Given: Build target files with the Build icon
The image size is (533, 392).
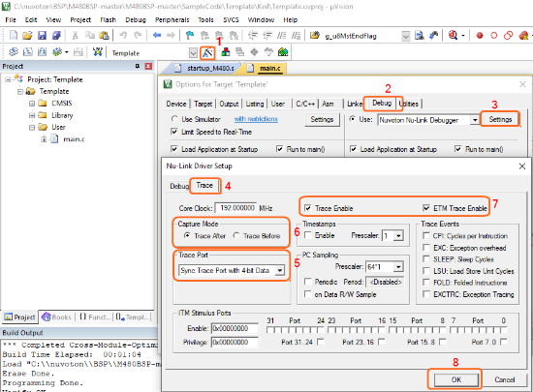Looking at the screenshot, I should point(28,52).
